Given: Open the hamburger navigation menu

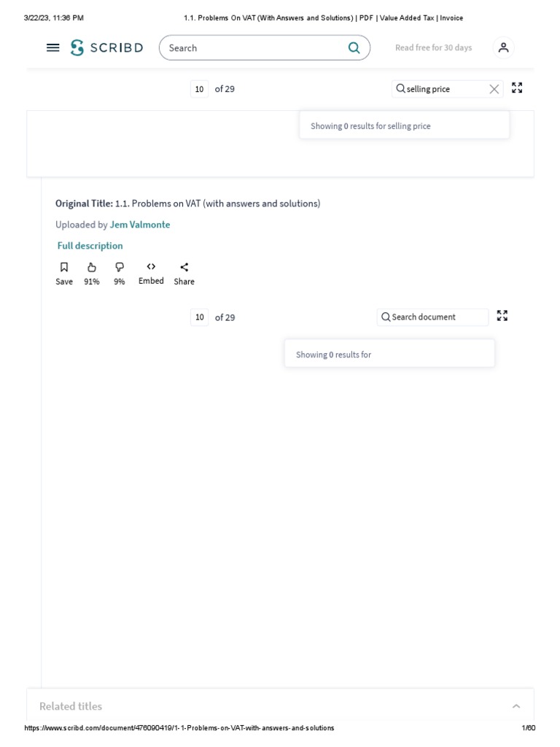Looking at the screenshot, I should [52, 47].
